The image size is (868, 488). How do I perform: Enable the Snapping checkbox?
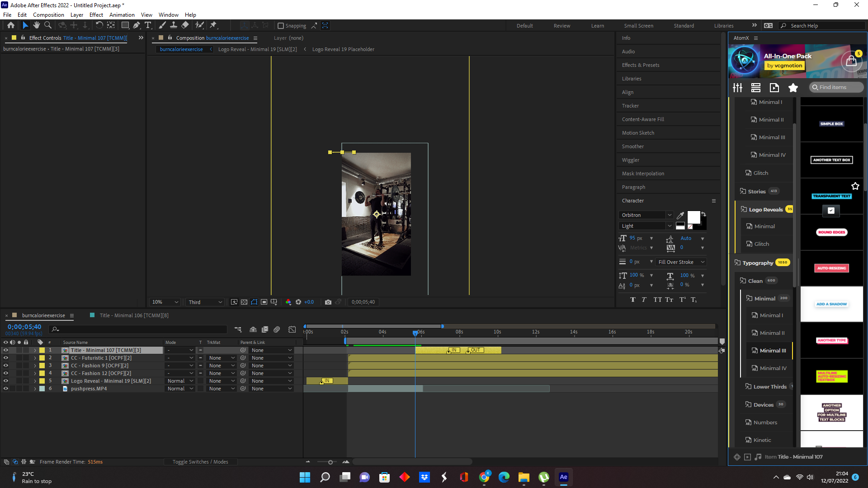(281, 25)
